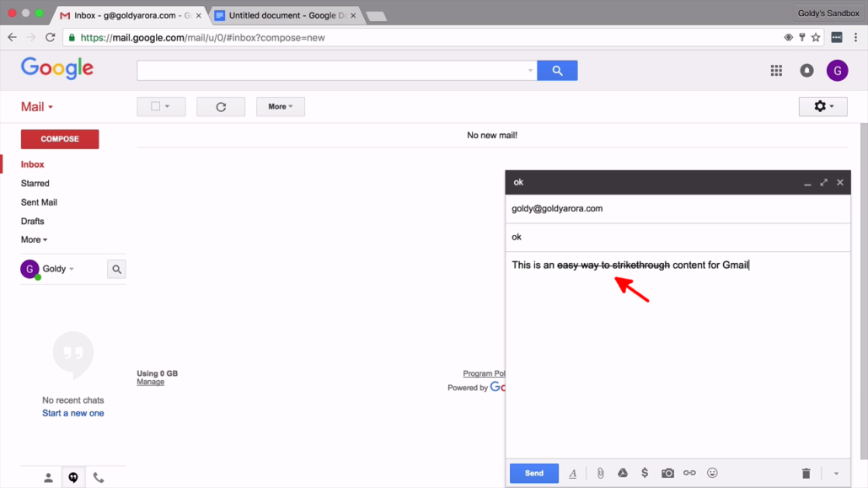Open Goldy chat status dropdown
This screenshot has width=868, height=488.
pyautogui.click(x=58, y=269)
